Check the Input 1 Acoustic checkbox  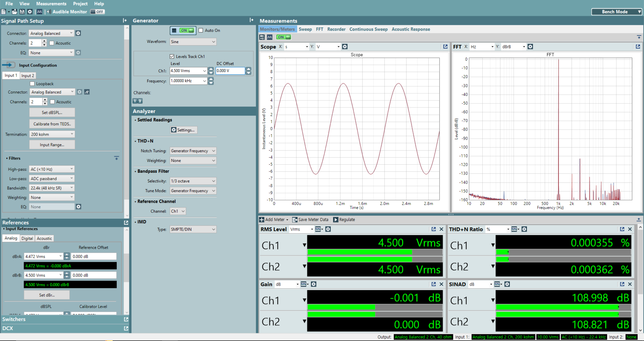click(x=52, y=102)
